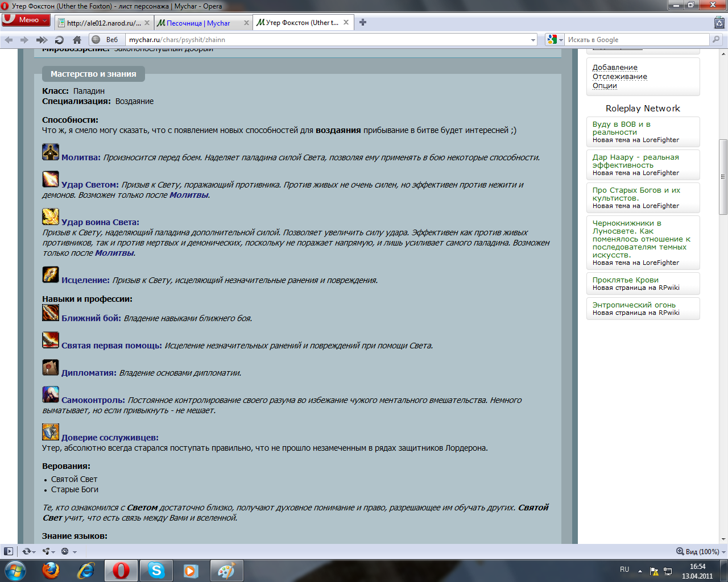Open Про Старых Богов и их культистов
This screenshot has width=728, height=582.
[x=636, y=194]
